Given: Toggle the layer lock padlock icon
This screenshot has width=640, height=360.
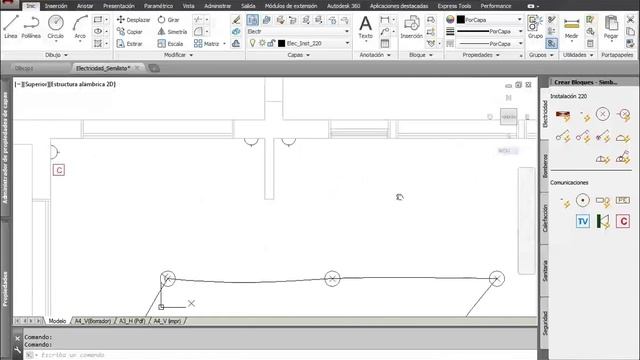Looking at the screenshot, I should [x=271, y=43].
